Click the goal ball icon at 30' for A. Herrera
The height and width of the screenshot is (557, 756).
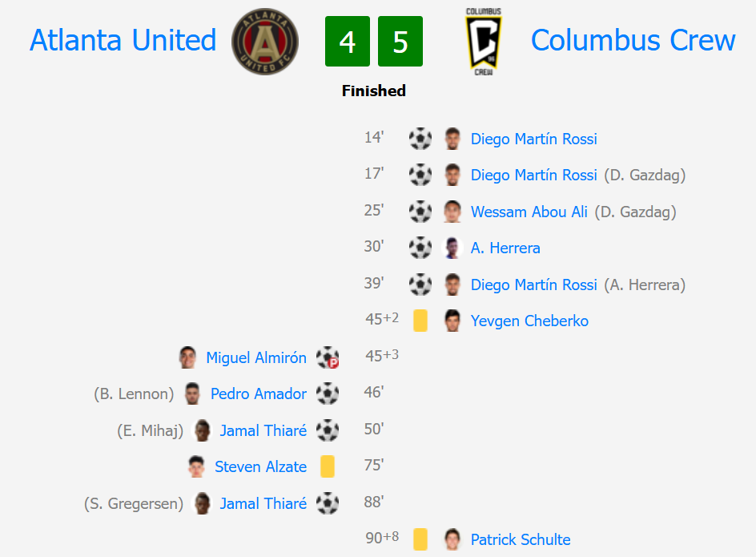click(420, 248)
